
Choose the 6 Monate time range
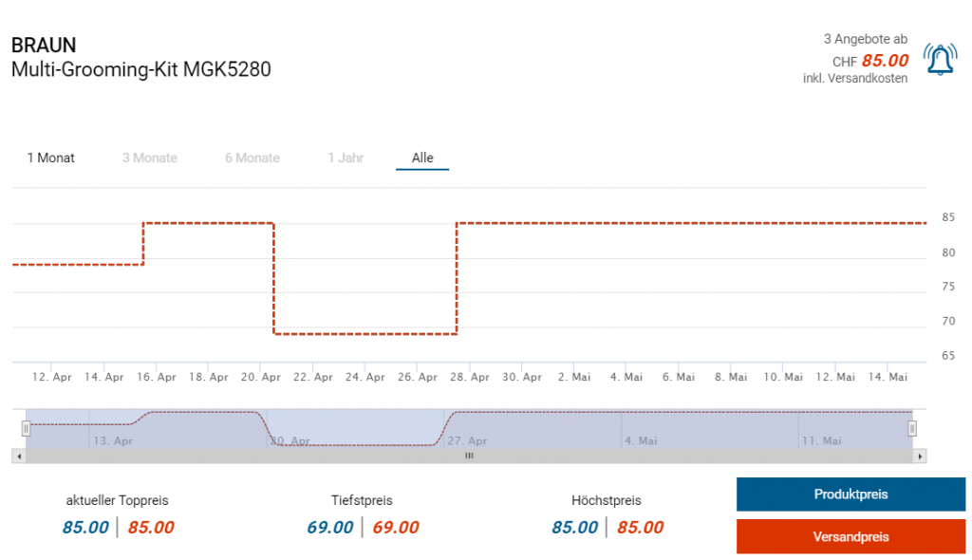click(x=252, y=158)
